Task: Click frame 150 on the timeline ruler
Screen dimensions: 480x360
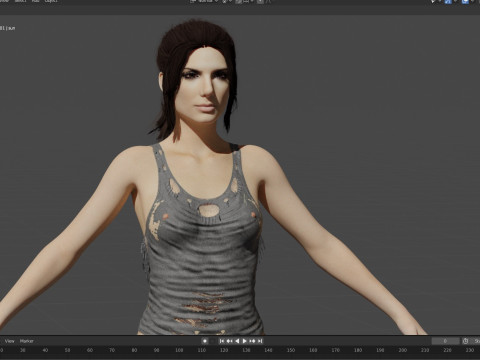Action: (291, 350)
